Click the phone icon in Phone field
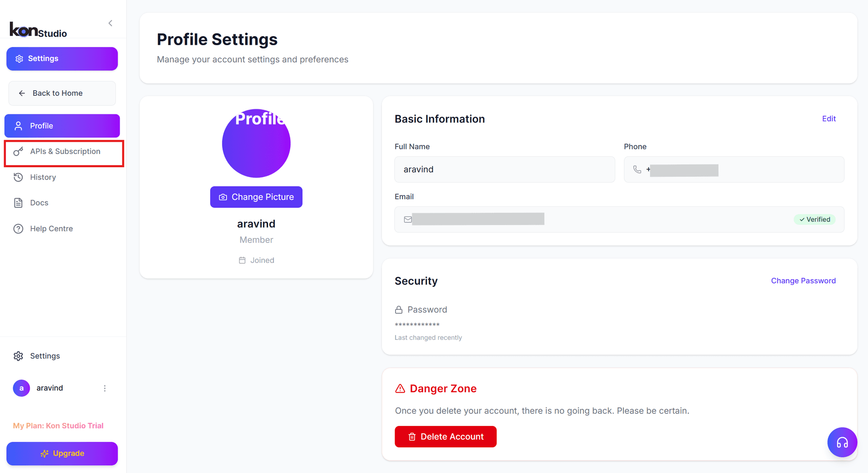Viewport: 868px width, 473px height. (x=637, y=170)
